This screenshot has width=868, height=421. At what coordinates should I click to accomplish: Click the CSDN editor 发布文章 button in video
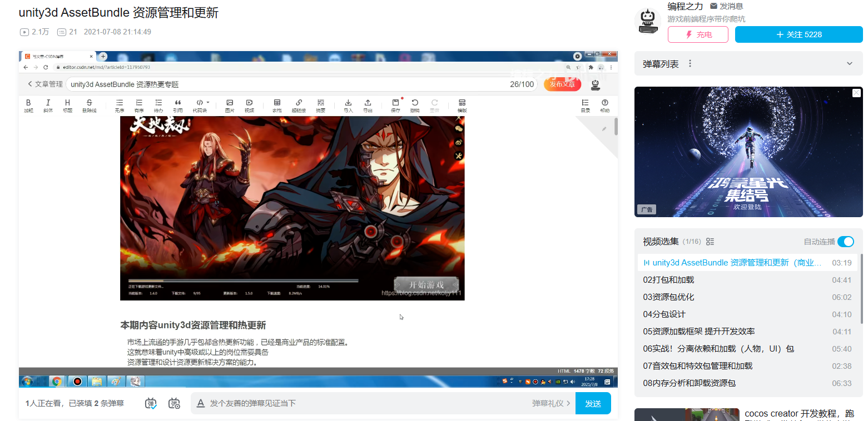562,84
